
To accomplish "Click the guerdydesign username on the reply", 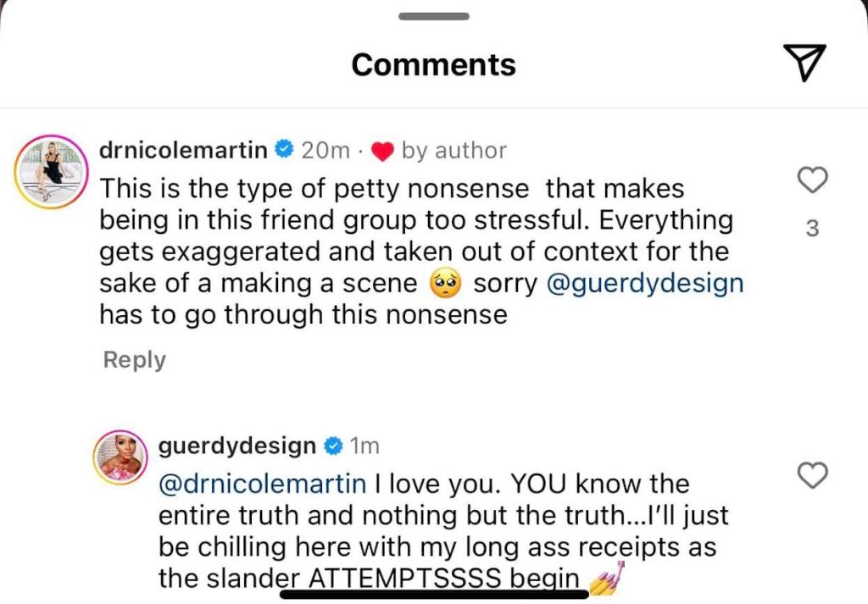I will [x=237, y=446].
